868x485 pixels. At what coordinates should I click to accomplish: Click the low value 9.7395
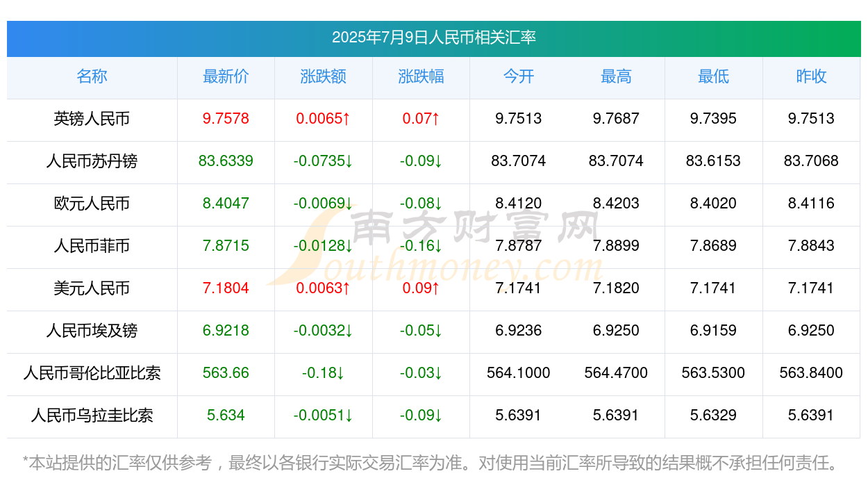click(714, 119)
